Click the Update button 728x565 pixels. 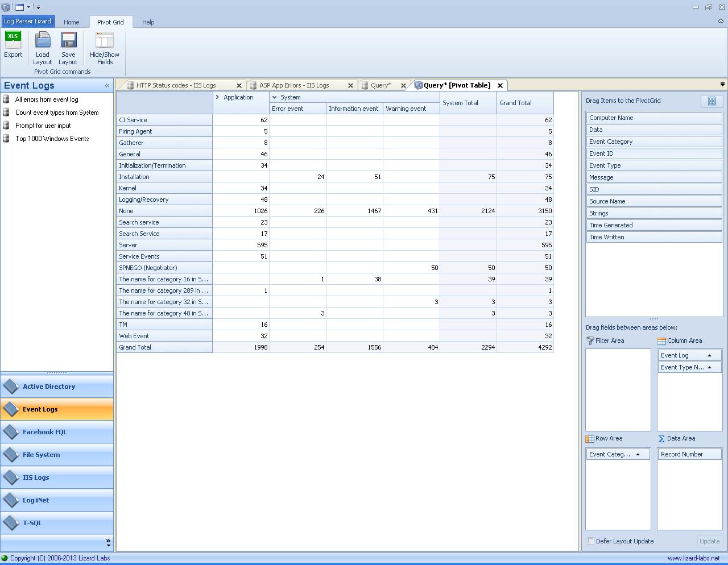coord(709,541)
